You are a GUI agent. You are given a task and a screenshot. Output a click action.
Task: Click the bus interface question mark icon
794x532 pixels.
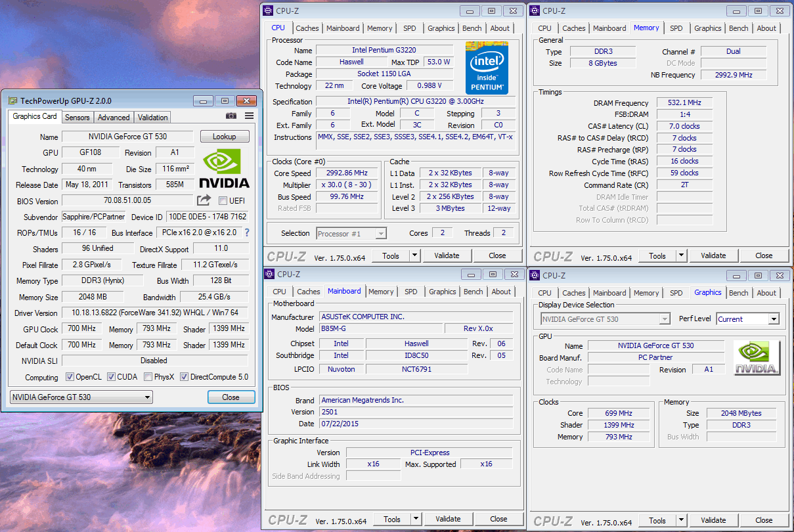[x=247, y=233]
